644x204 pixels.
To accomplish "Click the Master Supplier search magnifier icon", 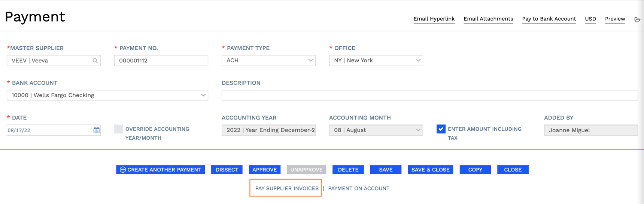I will (95, 61).
